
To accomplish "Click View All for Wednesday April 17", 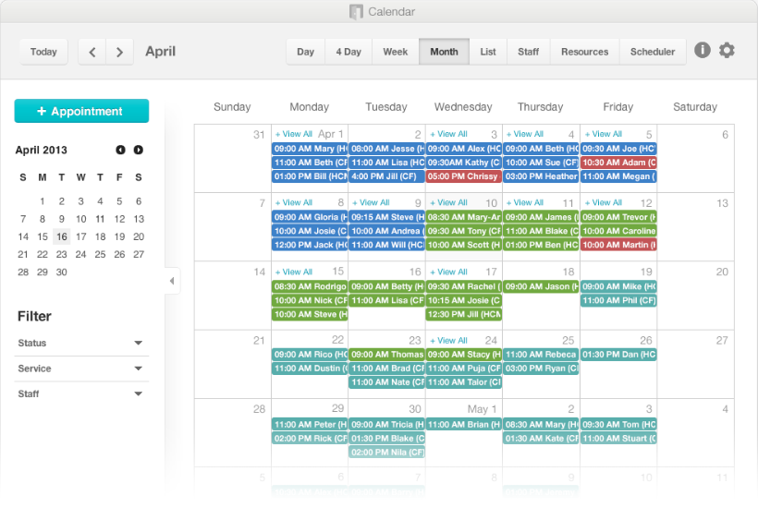I will click(448, 272).
